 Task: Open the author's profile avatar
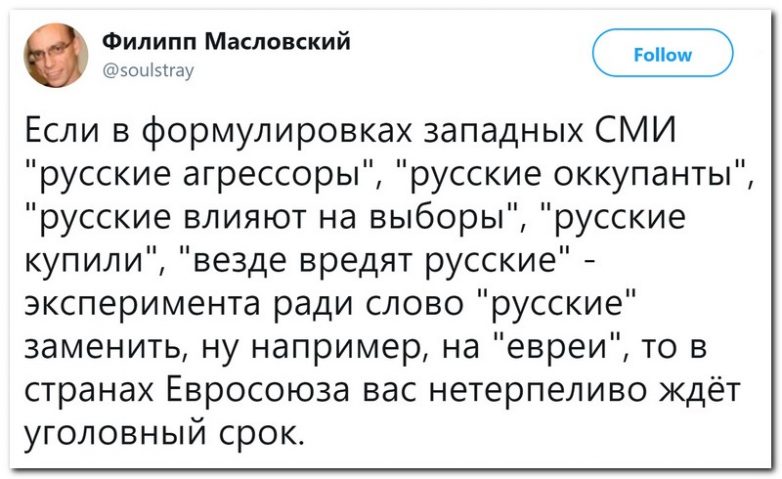[x=55, y=54]
